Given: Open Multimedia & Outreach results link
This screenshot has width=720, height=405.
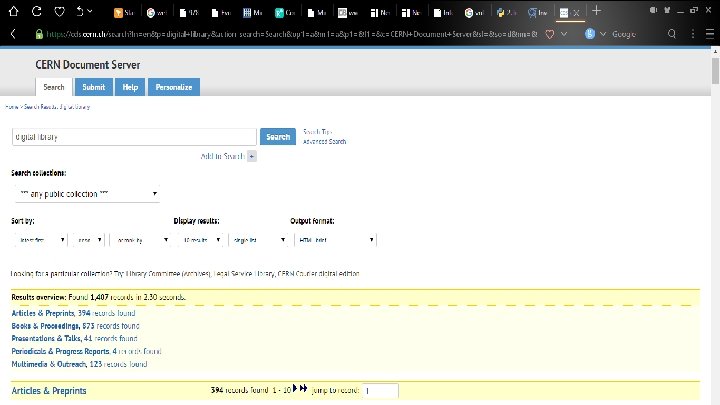Looking at the screenshot, I should tap(79, 364).
